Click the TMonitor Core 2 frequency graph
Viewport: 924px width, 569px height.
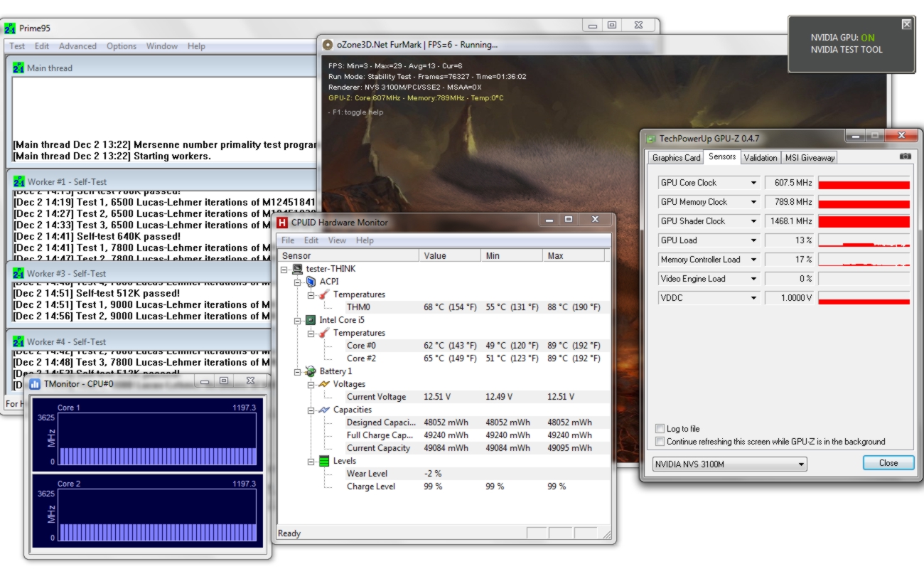pyautogui.click(x=156, y=515)
